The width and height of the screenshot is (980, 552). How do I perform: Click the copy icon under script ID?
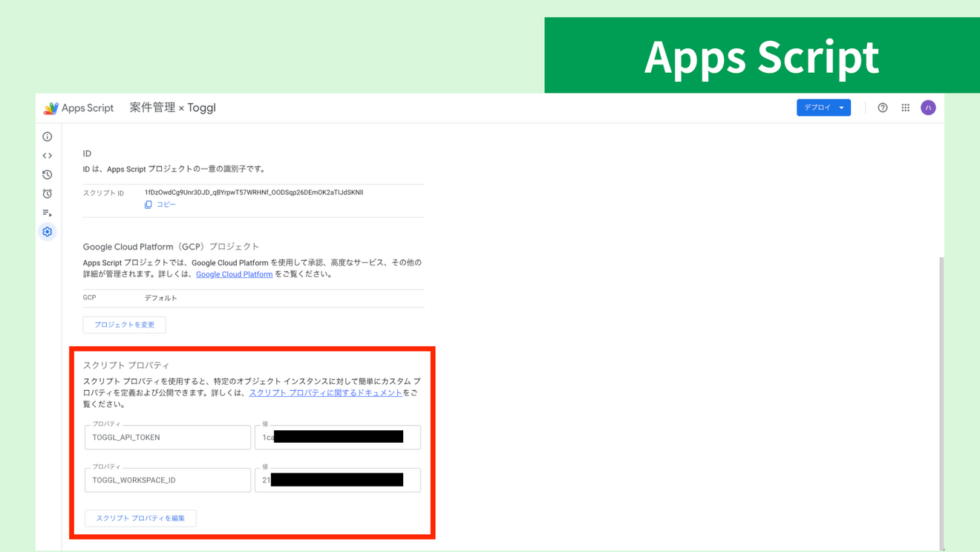click(x=148, y=204)
